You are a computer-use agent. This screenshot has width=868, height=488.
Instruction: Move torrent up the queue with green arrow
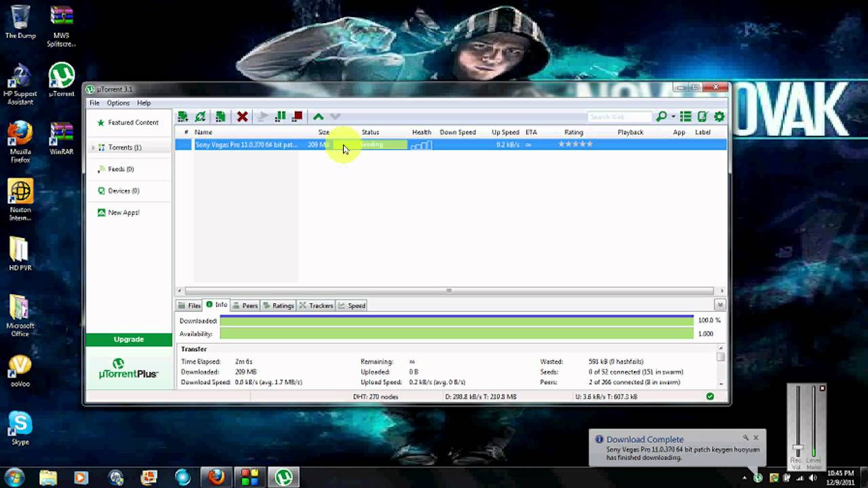click(x=318, y=117)
